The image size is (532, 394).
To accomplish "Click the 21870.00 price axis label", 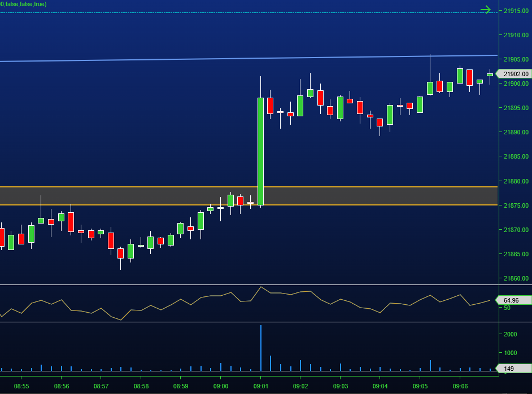I will tap(516, 230).
